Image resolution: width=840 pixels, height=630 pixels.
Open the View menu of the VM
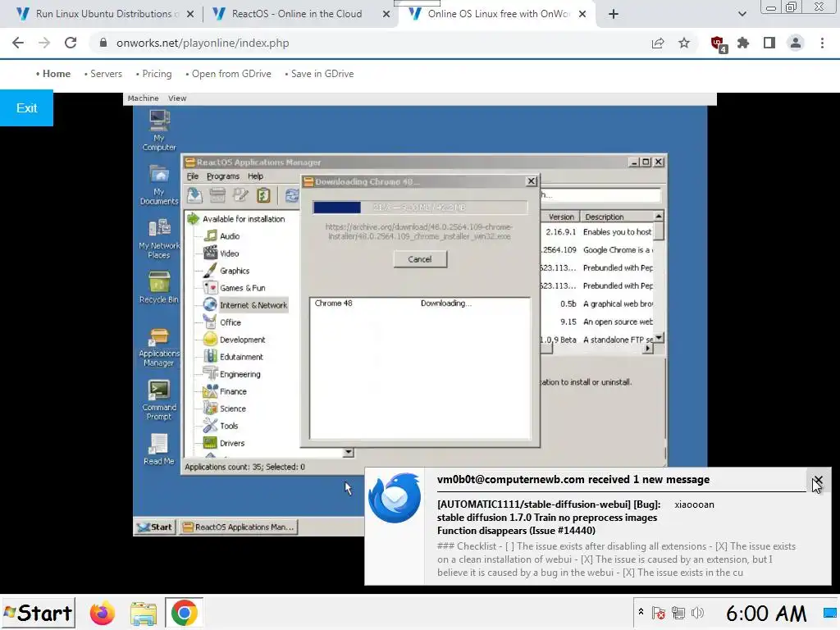177,98
